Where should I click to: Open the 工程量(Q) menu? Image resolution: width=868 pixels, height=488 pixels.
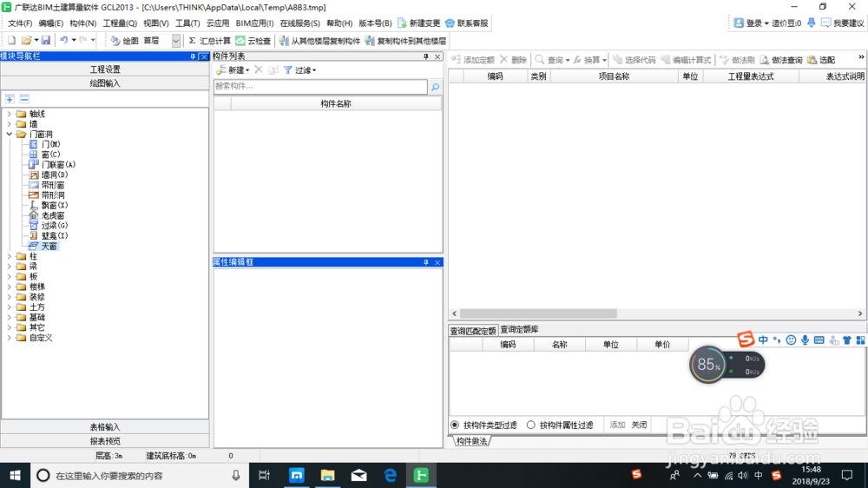(120, 23)
